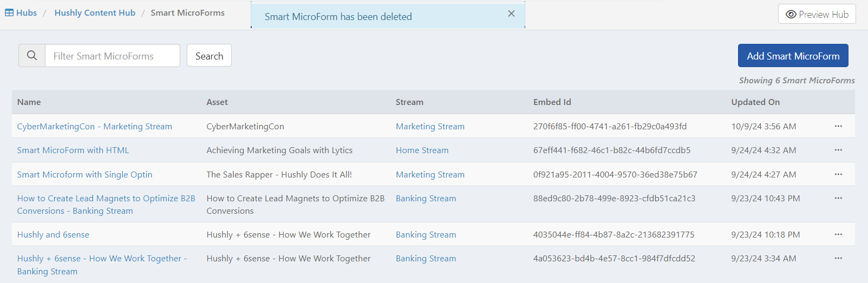Open Hushly + 6sense - Banking Stream microform link
Image resolution: width=868 pixels, height=283 pixels.
point(102,265)
